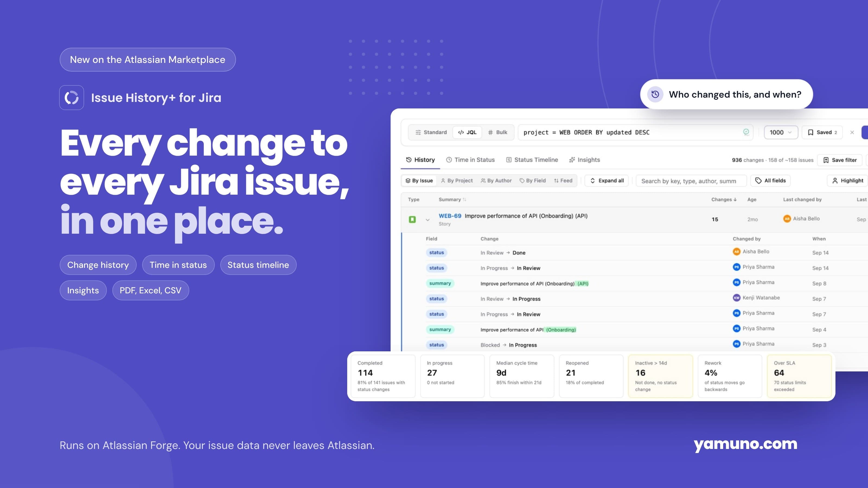This screenshot has width=868, height=488.
Task: Open the Time in Status tab
Action: pos(470,160)
